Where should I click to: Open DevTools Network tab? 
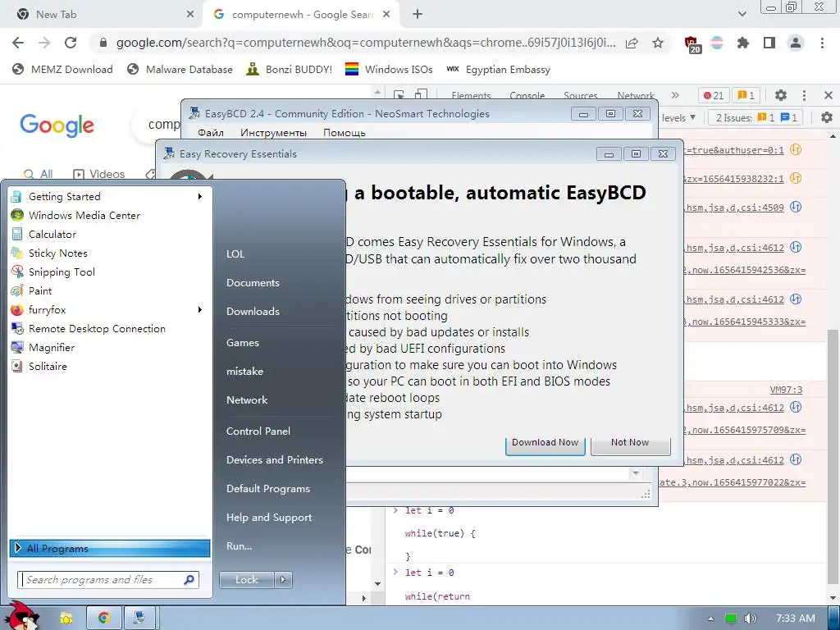tap(636, 95)
